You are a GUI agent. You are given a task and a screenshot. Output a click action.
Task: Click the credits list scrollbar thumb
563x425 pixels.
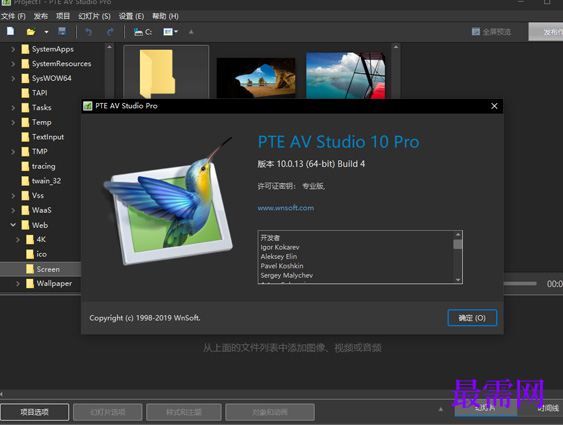click(x=457, y=244)
